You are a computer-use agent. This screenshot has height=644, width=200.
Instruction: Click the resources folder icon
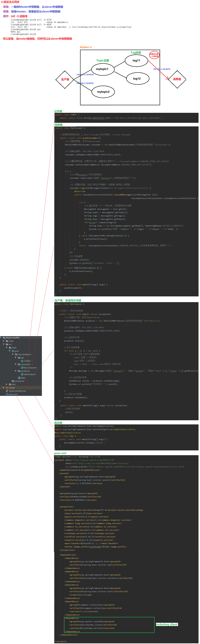[13, 381]
